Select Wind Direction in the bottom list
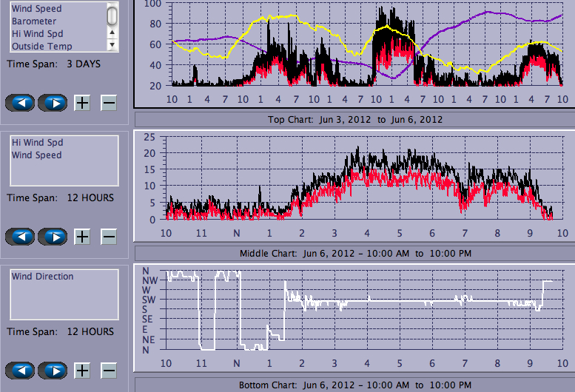Screen dimensions: 575x392 click(x=42, y=277)
